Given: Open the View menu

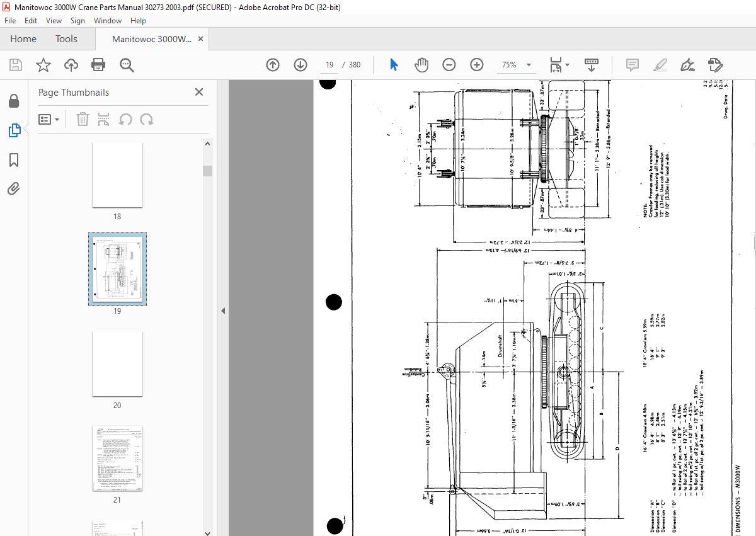Looking at the screenshot, I should click(x=54, y=21).
